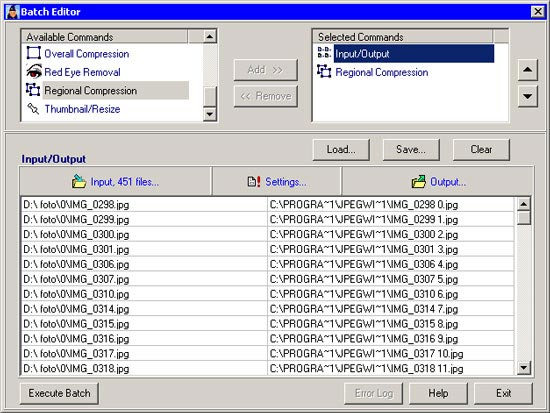This screenshot has width=550, height=413.
Task: Click the Thumbnail/Resize icon
Action: 33,109
